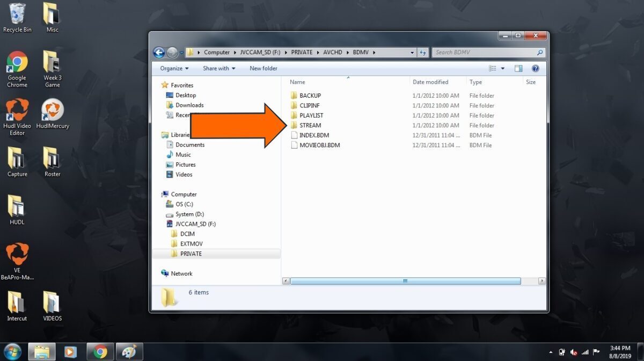Open Documents library in navigation pane
644x361 pixels.
(190, 145)
